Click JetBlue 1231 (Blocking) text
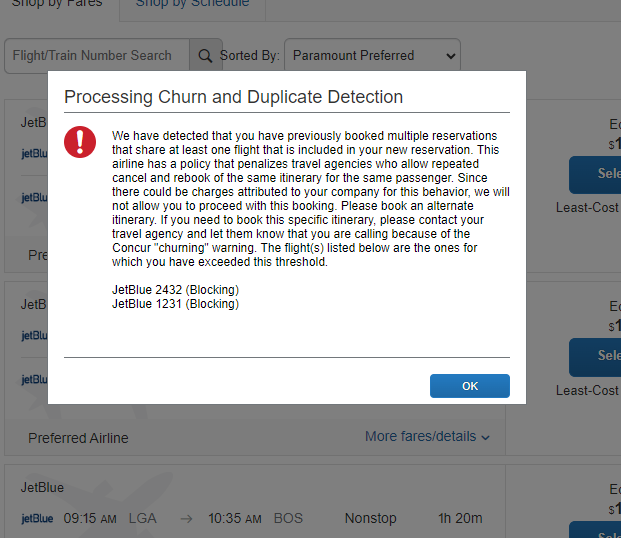Image resolution: width=621 pixels, height=538 pixels. tap(175, 304)
